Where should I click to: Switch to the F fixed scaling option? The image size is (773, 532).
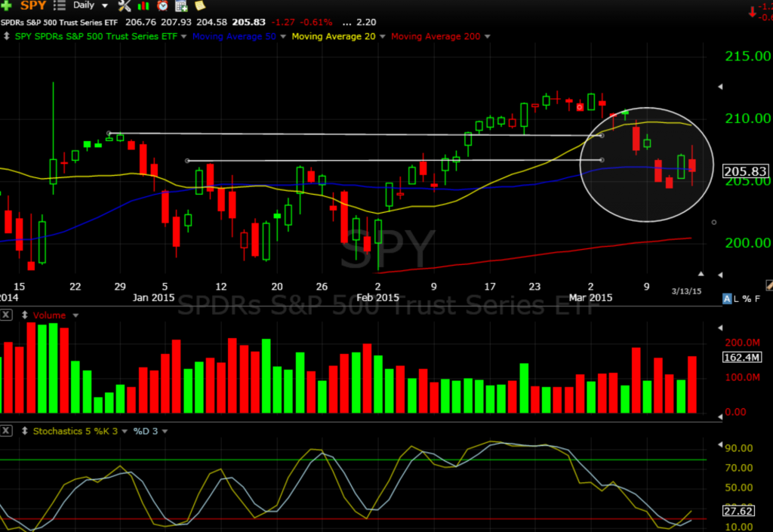[x=757, y=299]
